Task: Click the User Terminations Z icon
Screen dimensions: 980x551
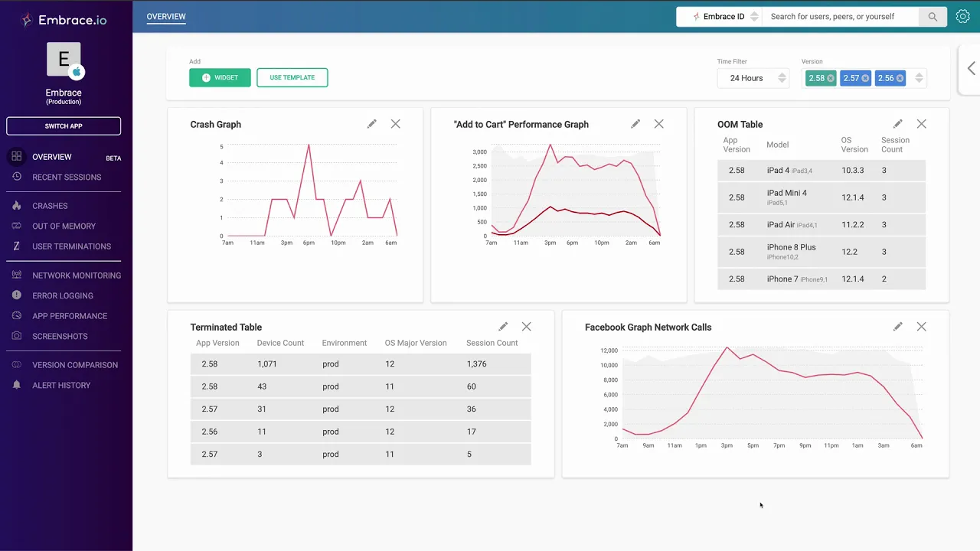Action: tap(17, 246)
